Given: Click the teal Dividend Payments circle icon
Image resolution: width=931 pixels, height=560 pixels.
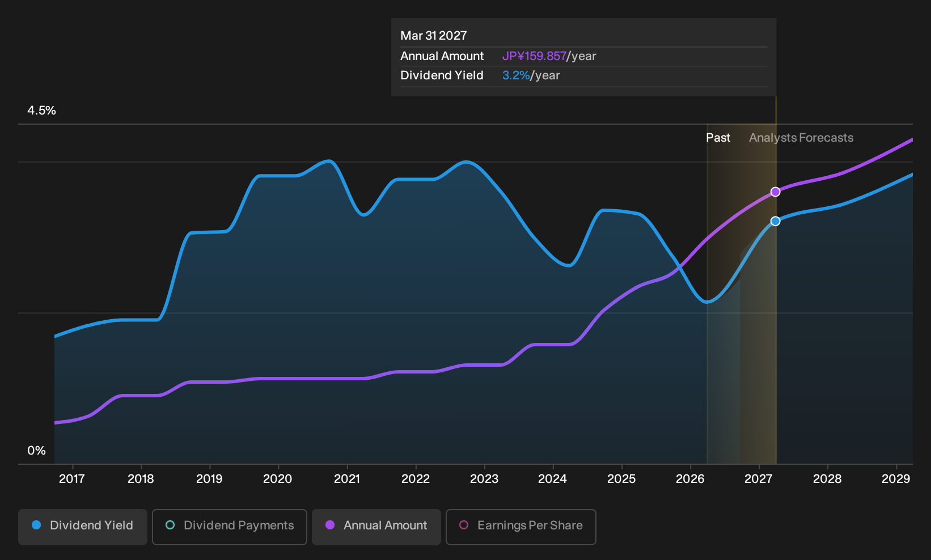Looking at the screenshot, I should tap(170, 525).
